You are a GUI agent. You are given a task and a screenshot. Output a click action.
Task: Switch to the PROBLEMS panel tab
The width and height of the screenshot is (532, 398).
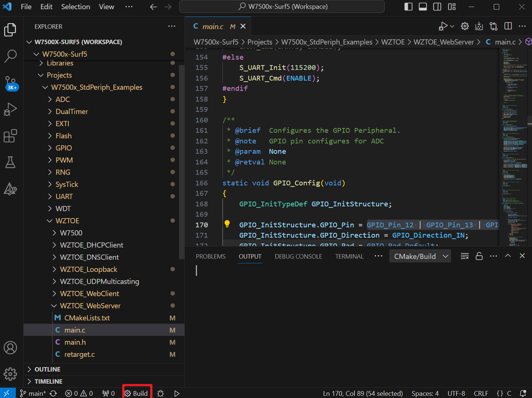click(211, 256)
